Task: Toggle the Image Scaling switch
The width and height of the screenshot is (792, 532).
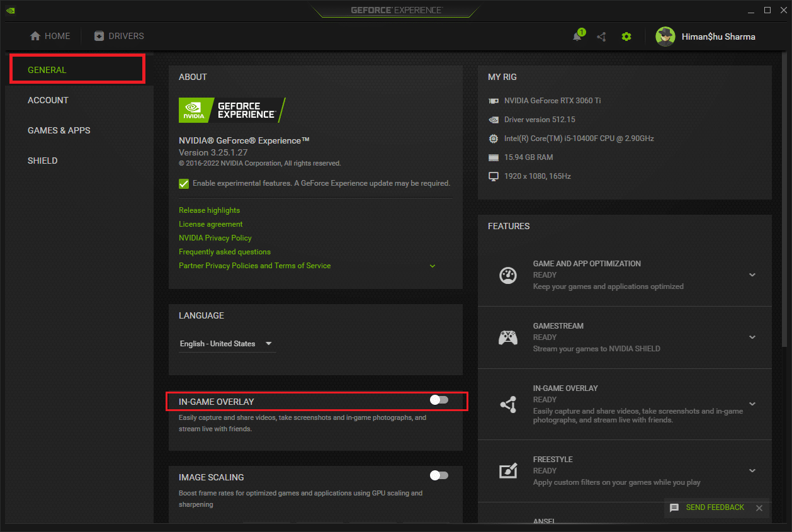Action: (439, 475)
